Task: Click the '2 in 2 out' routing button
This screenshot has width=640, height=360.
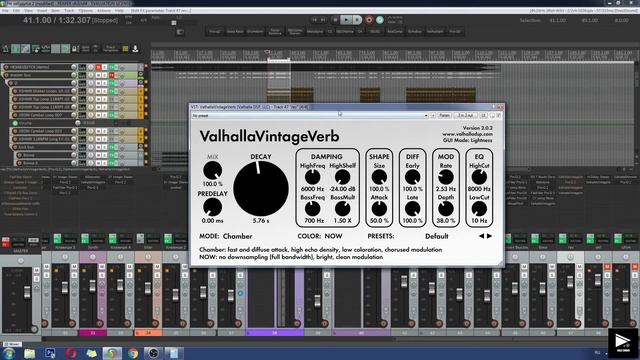Action: 466,116
